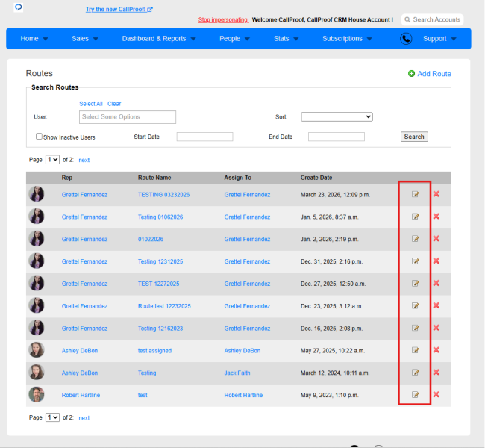Click the Start Date field

tap(204, 137)
